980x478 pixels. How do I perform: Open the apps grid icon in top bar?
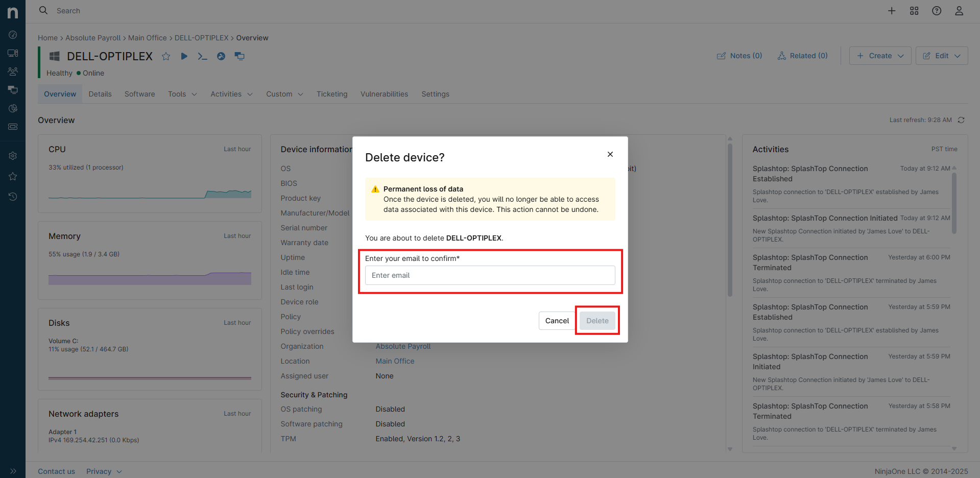[914, 11]
